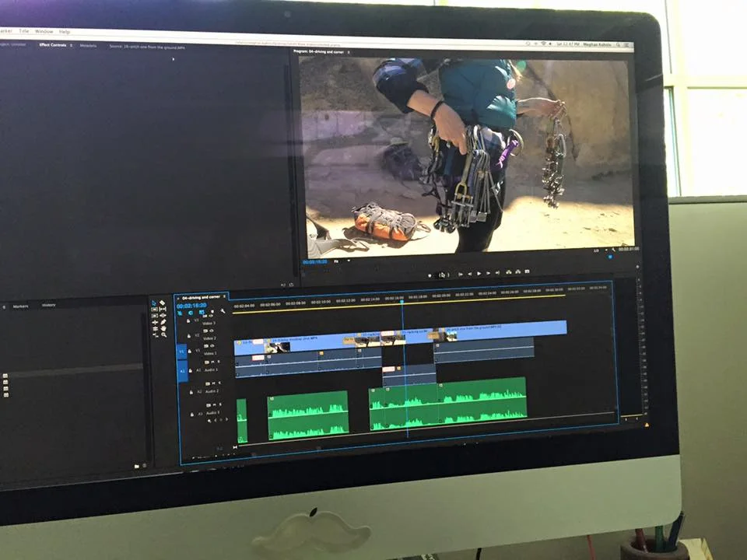Screen dimensions: 747x560
Task: Click the Program monitor playhead marker
Action: click(x=610, y=257)
